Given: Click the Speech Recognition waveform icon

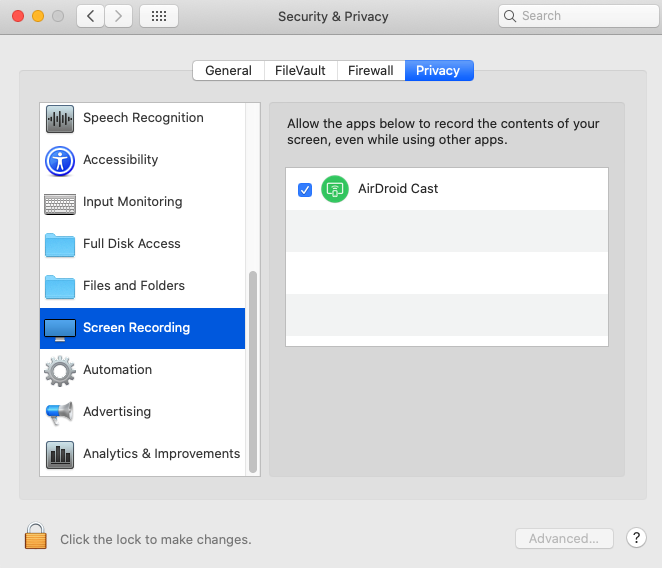Looking at the screenshot, I should point(60,119).
